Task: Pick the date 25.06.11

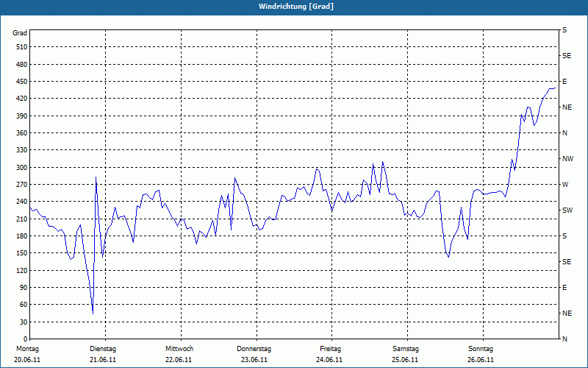Action: coord(405,360)
